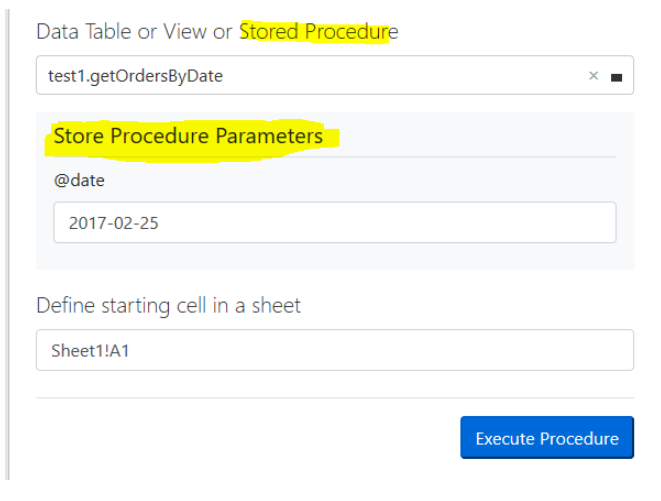Click the divider line above Execute Procedure
661x501 pixels.
[335, 397]
